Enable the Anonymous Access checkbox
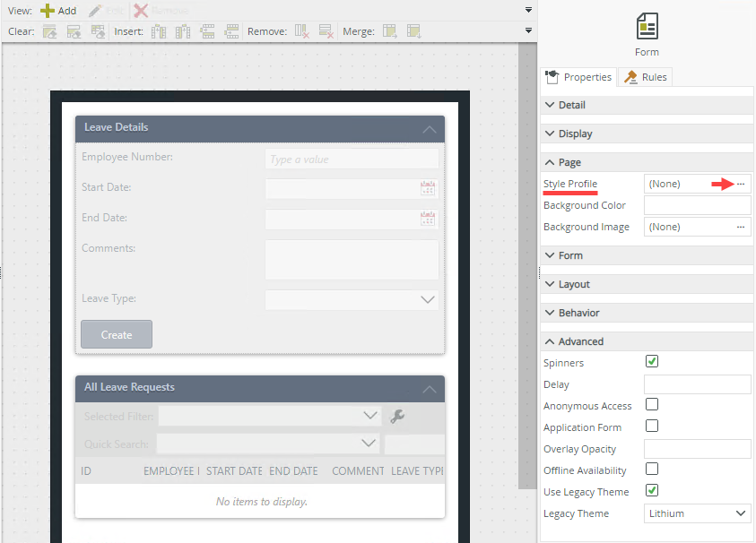 pyautogui.click(x=652, y=405)
